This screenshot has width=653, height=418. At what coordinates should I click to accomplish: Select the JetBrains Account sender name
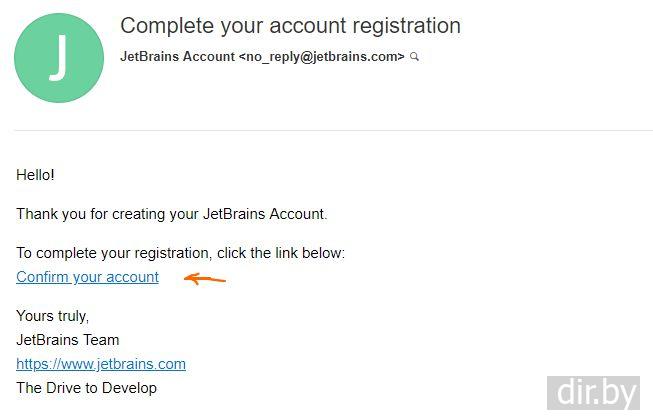point(177,57)
